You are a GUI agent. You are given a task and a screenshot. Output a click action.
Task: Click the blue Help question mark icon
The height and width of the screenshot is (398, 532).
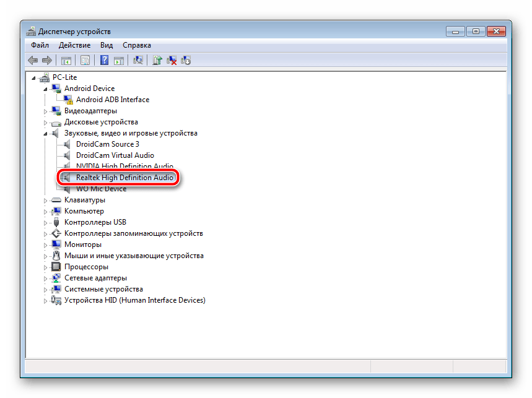point(105,60)
